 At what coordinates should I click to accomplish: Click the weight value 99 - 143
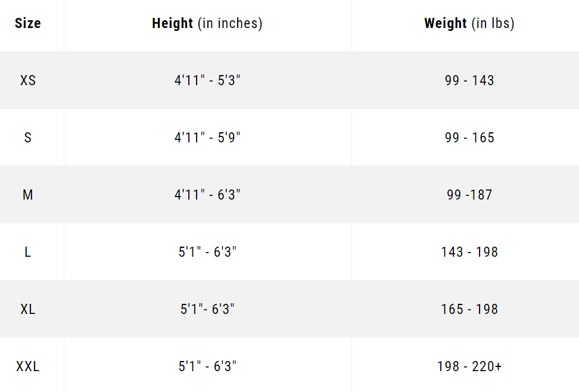469,80
